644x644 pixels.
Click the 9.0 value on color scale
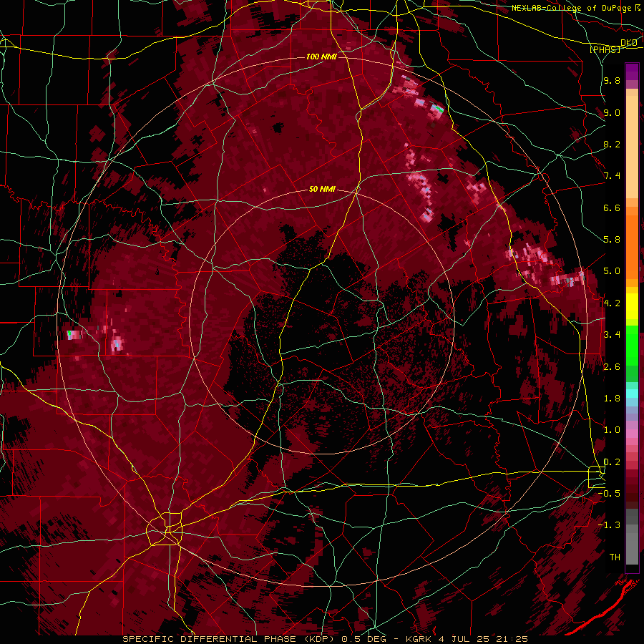(x=612, y=112)
